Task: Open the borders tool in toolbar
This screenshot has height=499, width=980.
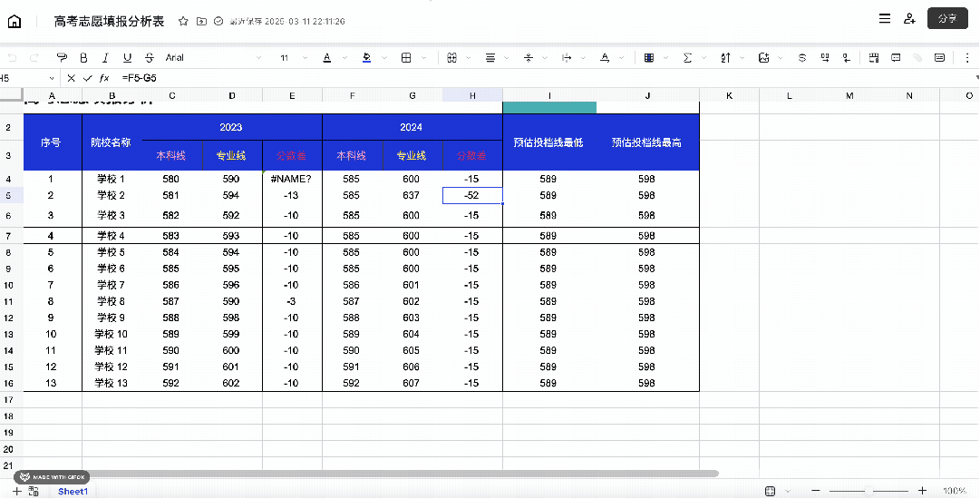Action: click(406, 58)
